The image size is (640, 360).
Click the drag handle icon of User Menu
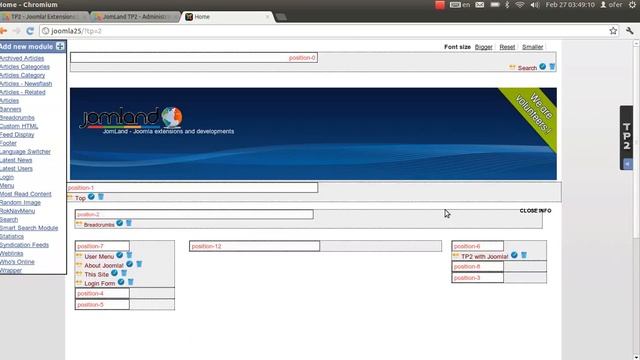[79, 256]
